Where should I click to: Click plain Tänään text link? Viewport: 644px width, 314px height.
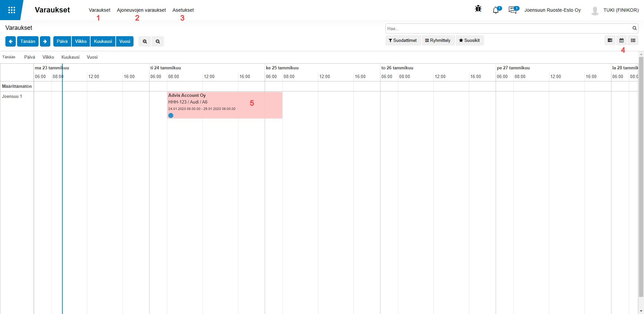(9, 57)
